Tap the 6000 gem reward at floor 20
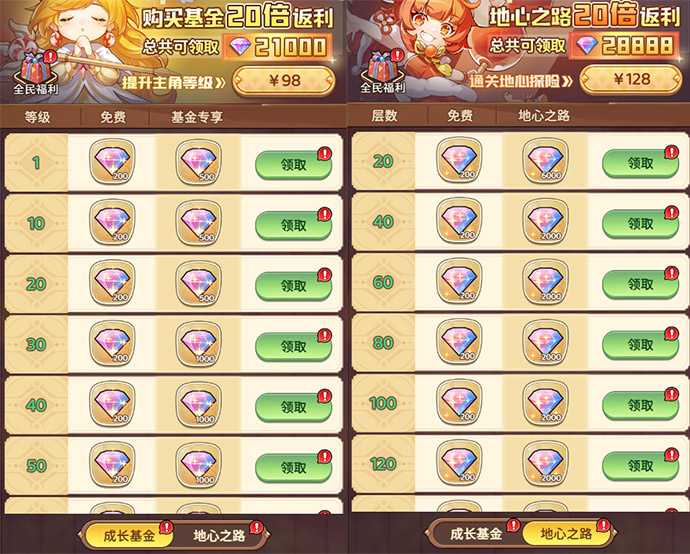690x554 pixels. pos(545,160)
